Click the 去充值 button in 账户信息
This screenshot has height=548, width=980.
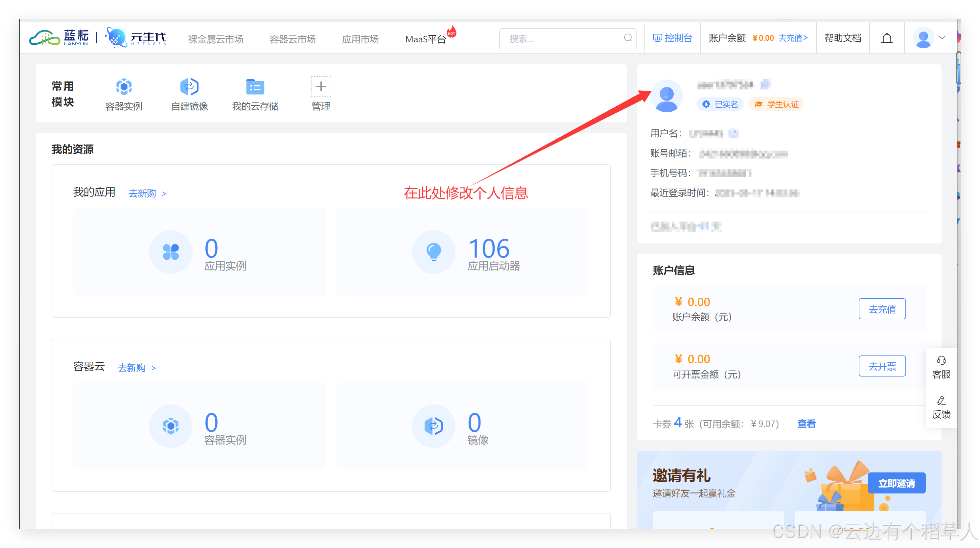coord(882,309)
